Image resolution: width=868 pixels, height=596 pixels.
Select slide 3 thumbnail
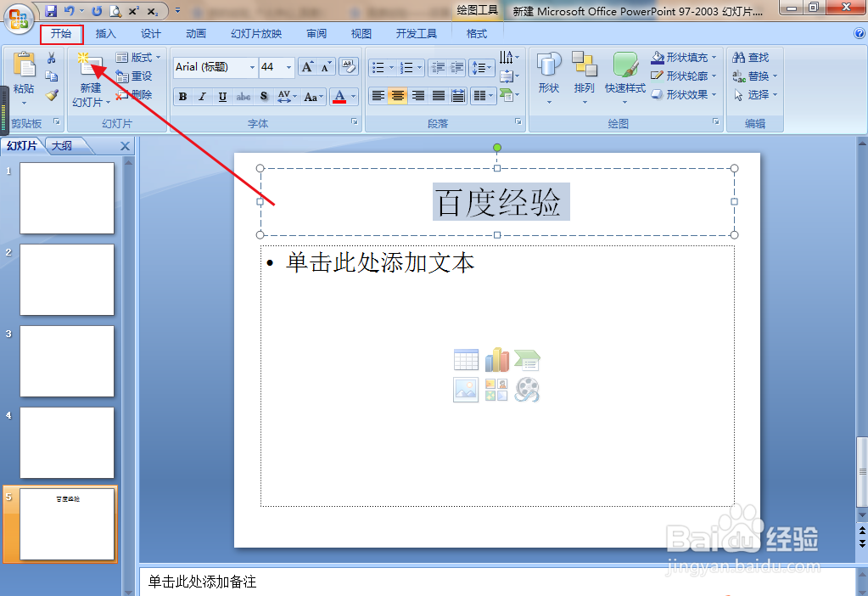pos(67,361)
